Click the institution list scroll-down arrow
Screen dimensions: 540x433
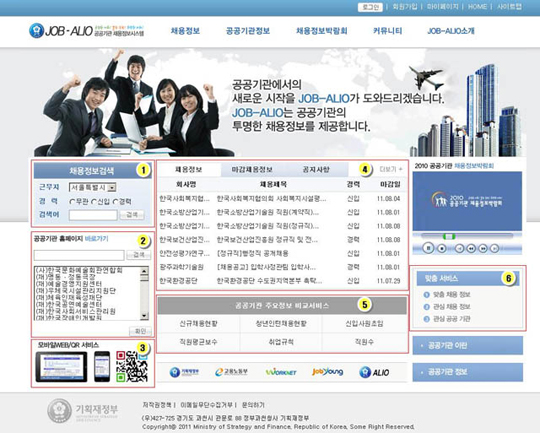pyautogui.click(x=144, y=316)
